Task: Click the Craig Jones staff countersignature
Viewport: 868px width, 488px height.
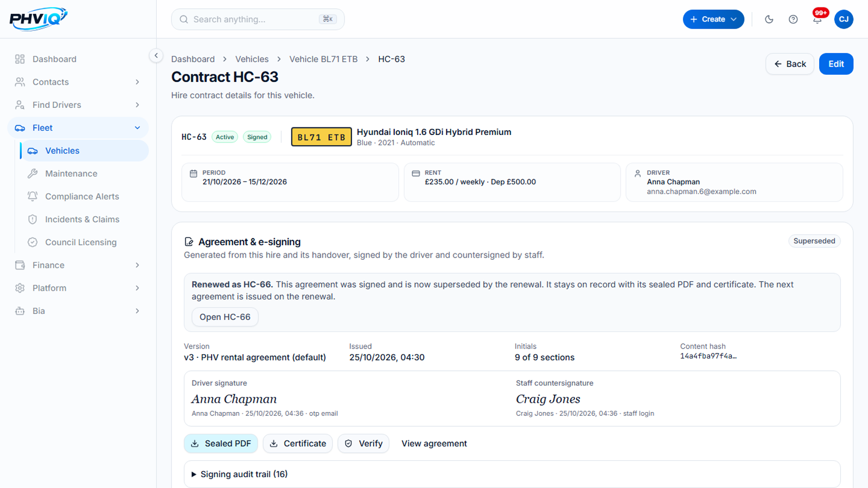Action: click(x=548, y=399)
